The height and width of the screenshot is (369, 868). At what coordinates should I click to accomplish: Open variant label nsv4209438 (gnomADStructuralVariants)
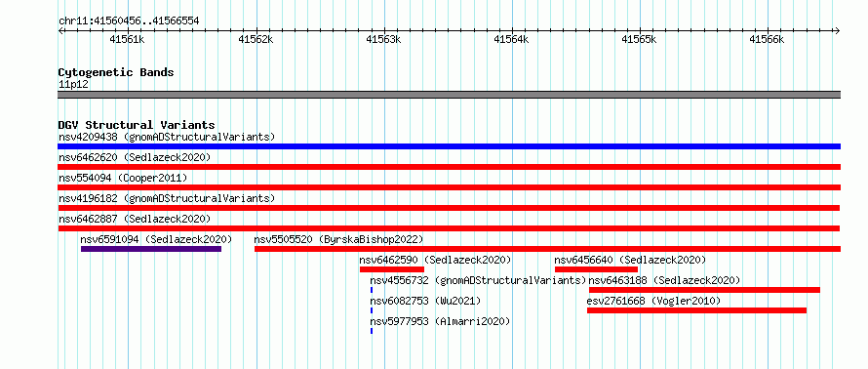167,137
